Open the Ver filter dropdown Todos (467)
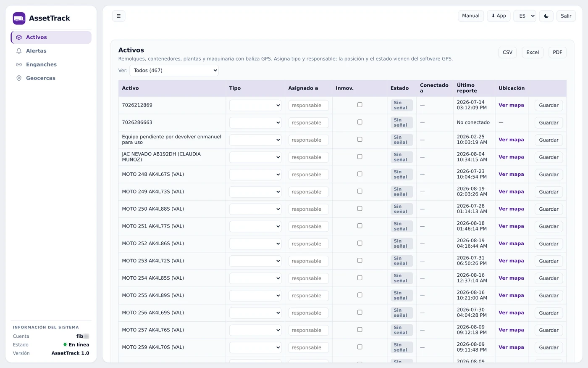Viewport: 588px width, 368px height. (x=174, y=71)
